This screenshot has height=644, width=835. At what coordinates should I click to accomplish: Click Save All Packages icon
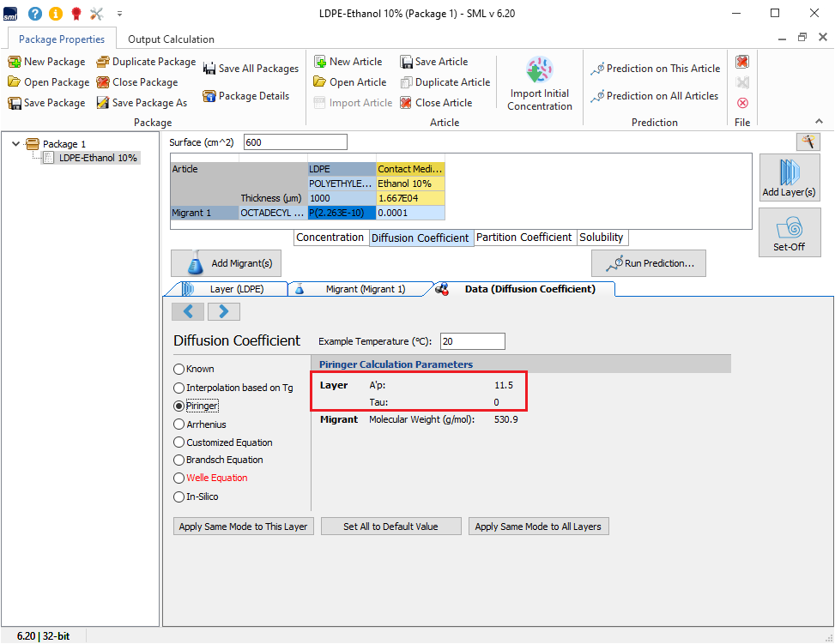point(209,69)
